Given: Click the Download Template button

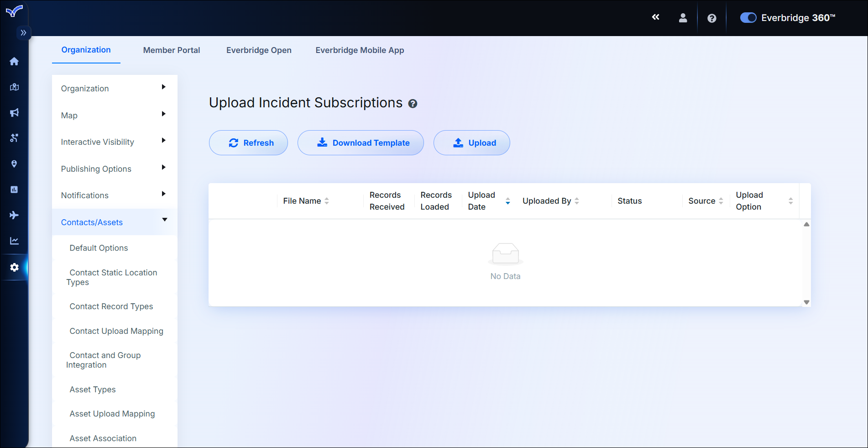Looking at the screenshot, I should 361,142.
